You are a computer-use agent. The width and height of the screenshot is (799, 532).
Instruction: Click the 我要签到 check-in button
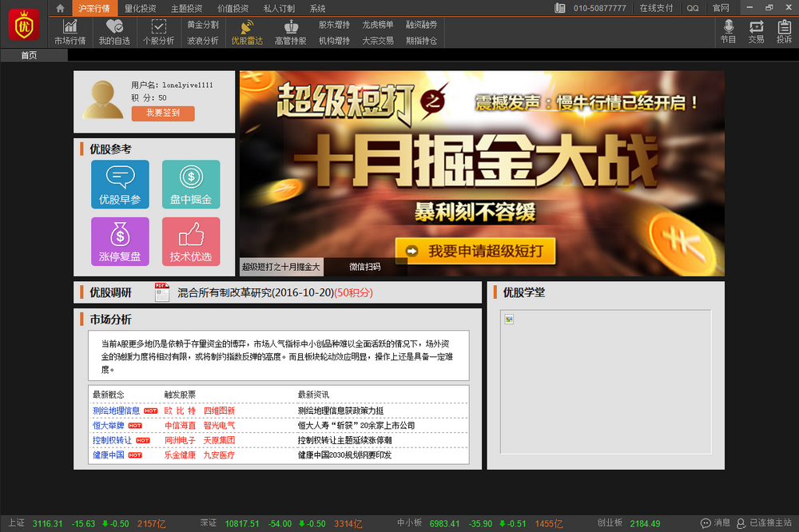tap(163, 113)
